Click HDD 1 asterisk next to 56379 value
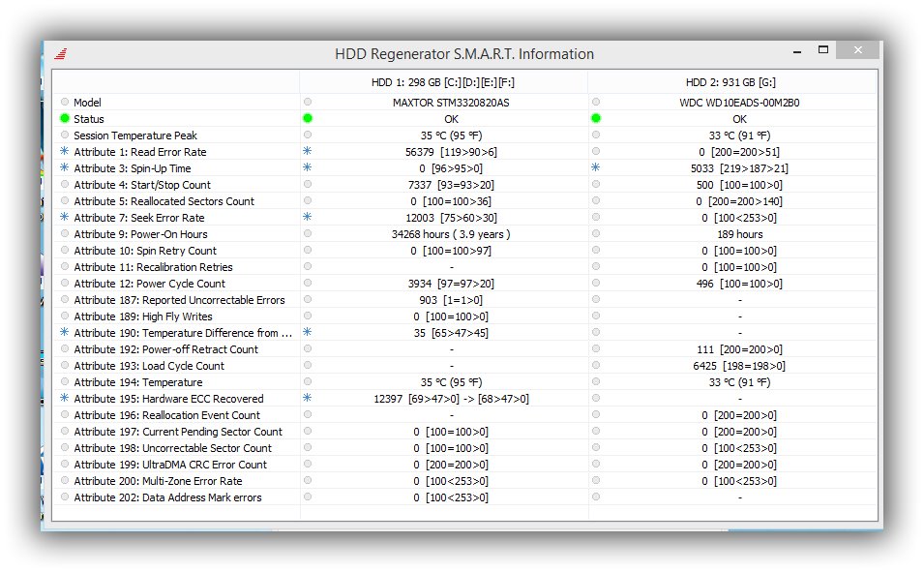 coord(308,152)
